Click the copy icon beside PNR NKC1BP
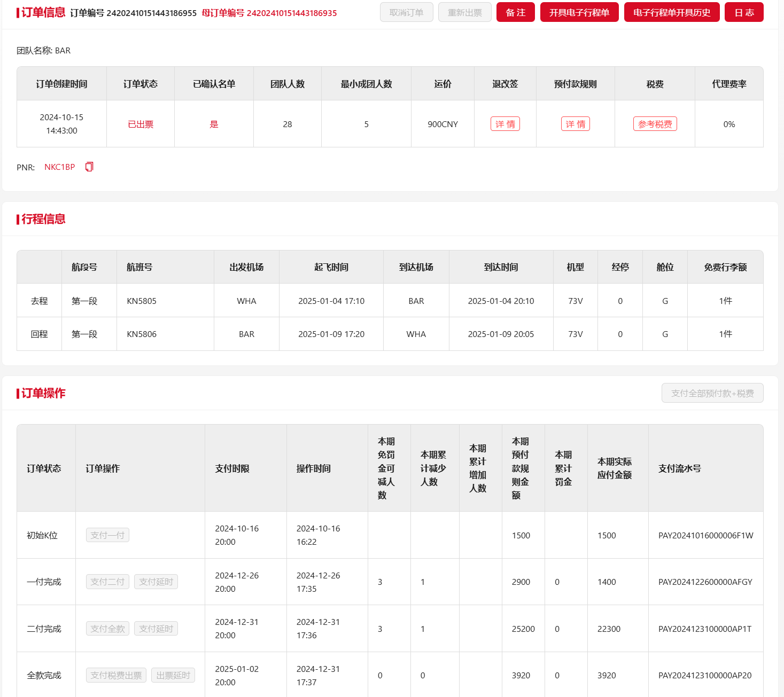 coord(89,167)
